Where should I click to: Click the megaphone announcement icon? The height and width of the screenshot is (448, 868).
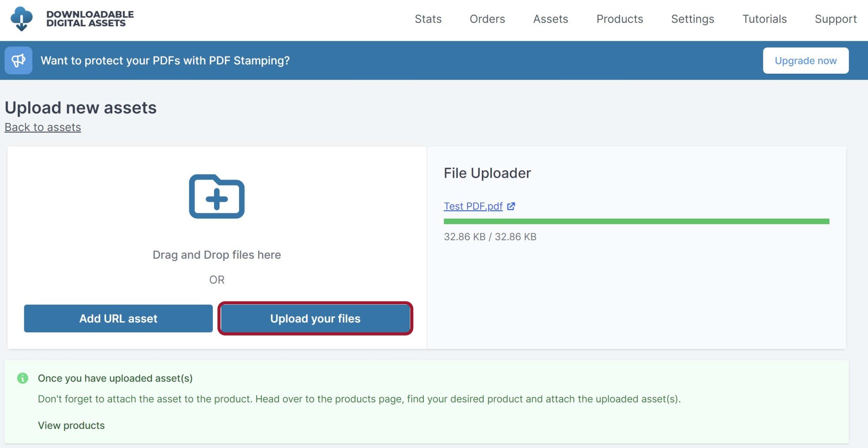click(18, 61)
